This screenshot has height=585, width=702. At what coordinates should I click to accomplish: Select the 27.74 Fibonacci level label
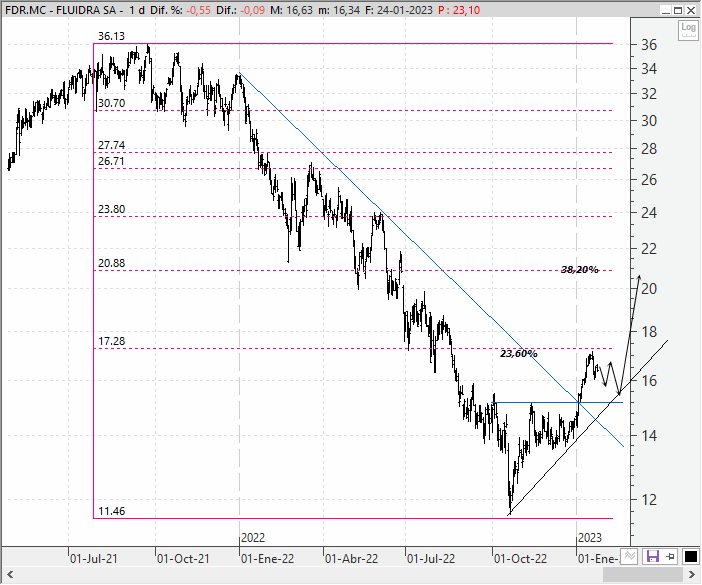point(111,145)
